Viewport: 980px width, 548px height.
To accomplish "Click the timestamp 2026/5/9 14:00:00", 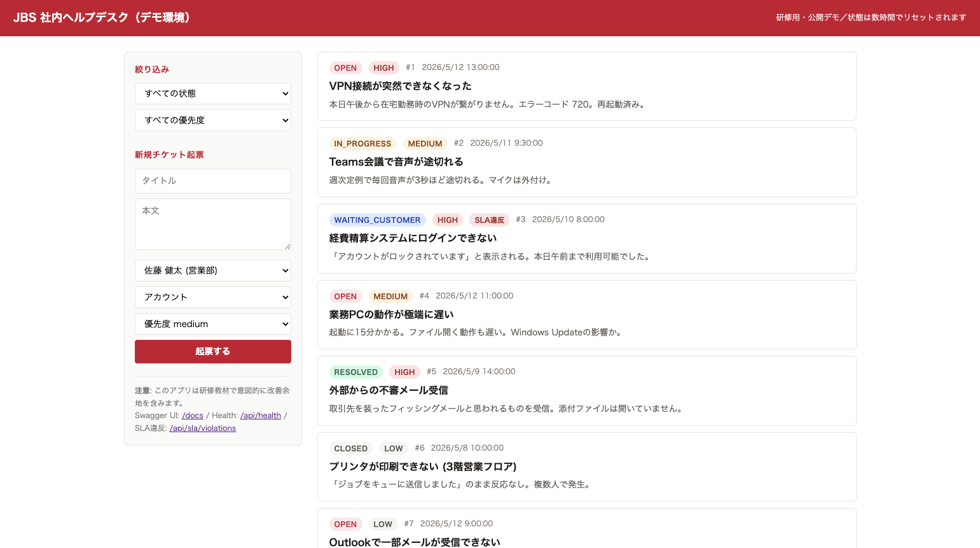I will point(479,372).
